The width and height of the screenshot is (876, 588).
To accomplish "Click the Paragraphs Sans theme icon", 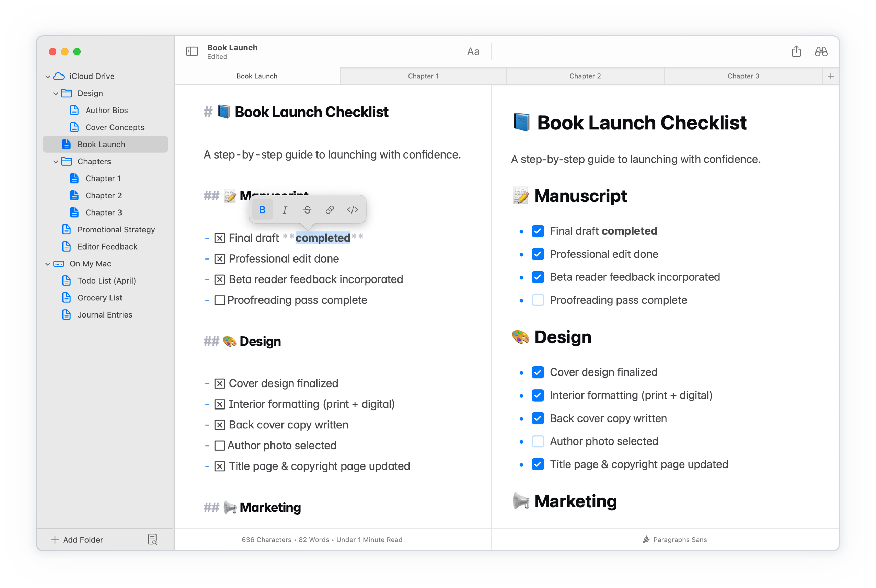I will (646, 540).
